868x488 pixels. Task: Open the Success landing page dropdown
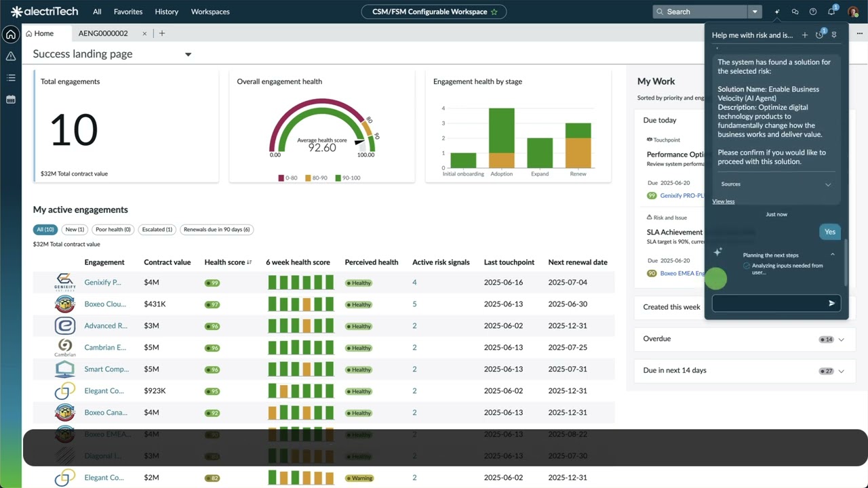pos(188,54)
